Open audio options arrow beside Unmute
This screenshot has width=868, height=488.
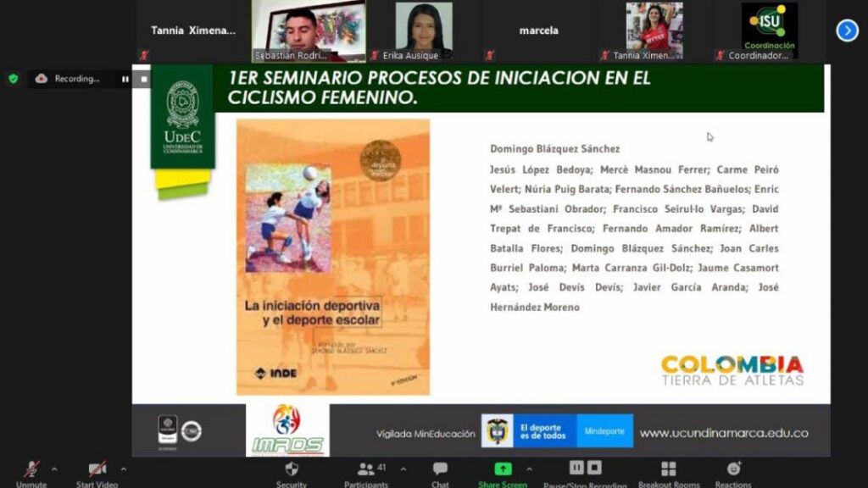coord(54,469)
